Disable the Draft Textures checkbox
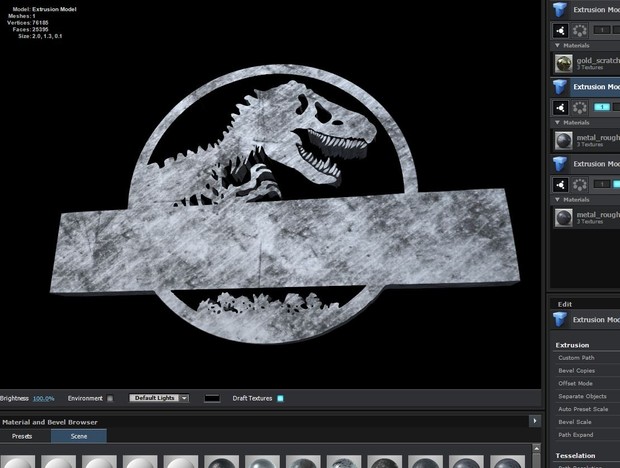This screenshot has height=468, width=620. tap(280, 398)
